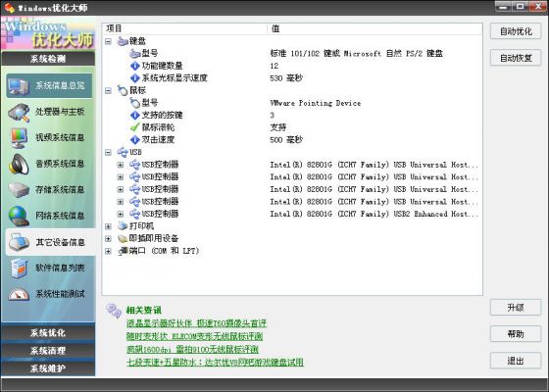Click the info icon beside 支持的按键

pos(135,116)
